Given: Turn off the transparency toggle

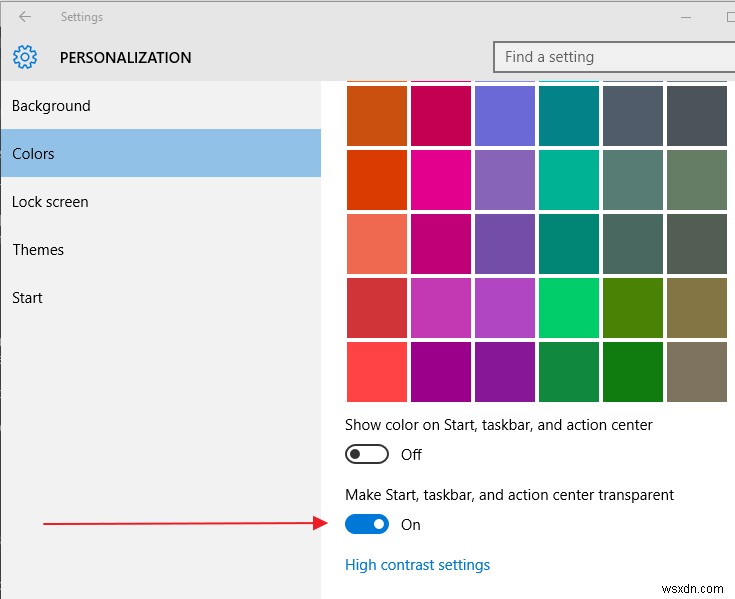Looking at the screenshot, I should pos(367,524).
